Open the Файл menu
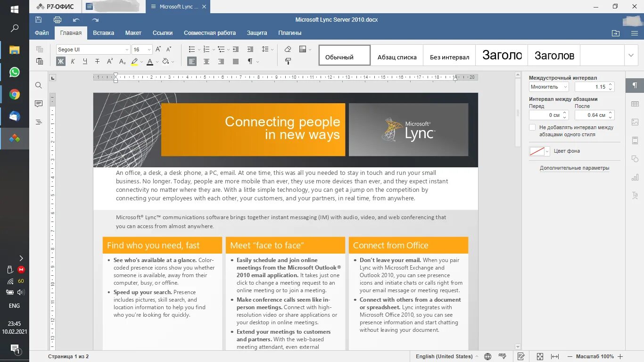This screenshot has width=644, height=362. (x=41, y=33)
